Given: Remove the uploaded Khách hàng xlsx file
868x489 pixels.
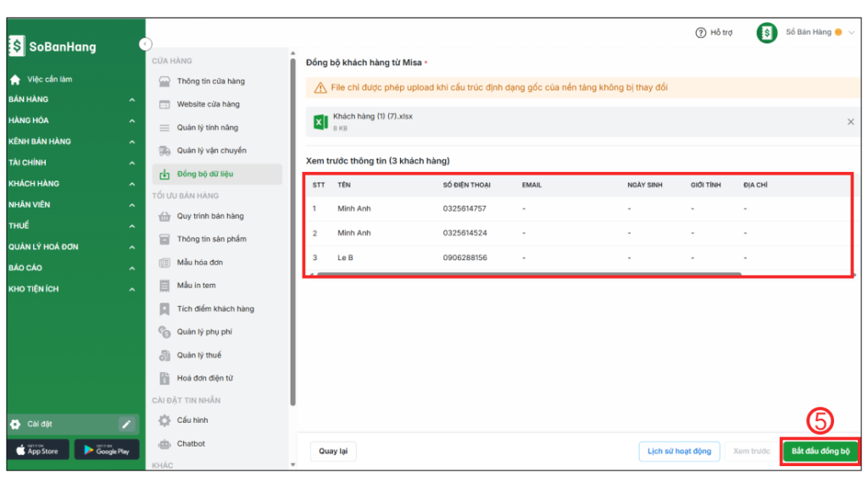Looking at the screenshot, I should 850,122.
